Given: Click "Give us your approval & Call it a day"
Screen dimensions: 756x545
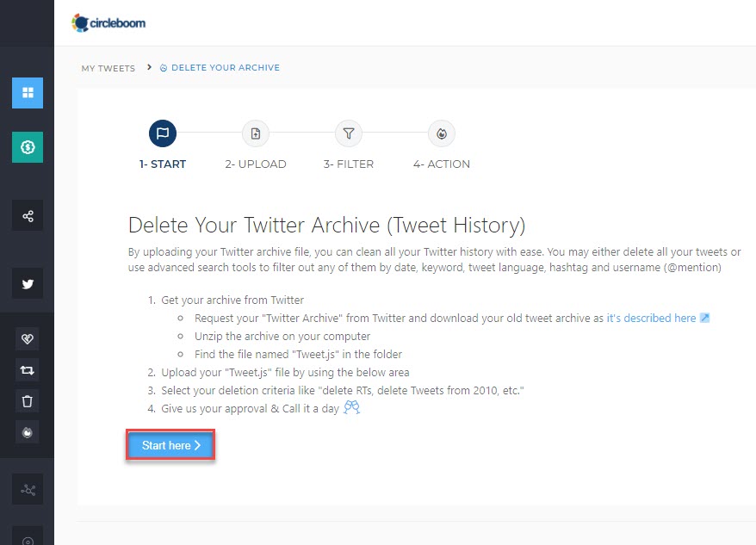Looking at the screenshot, I should point(251,408).
